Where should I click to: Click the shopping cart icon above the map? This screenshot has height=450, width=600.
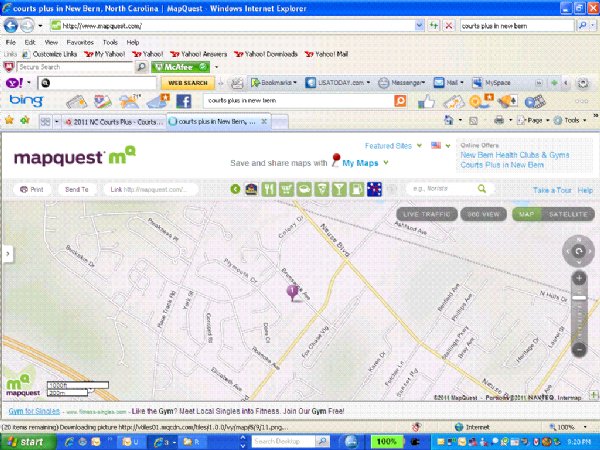[285, 189]
